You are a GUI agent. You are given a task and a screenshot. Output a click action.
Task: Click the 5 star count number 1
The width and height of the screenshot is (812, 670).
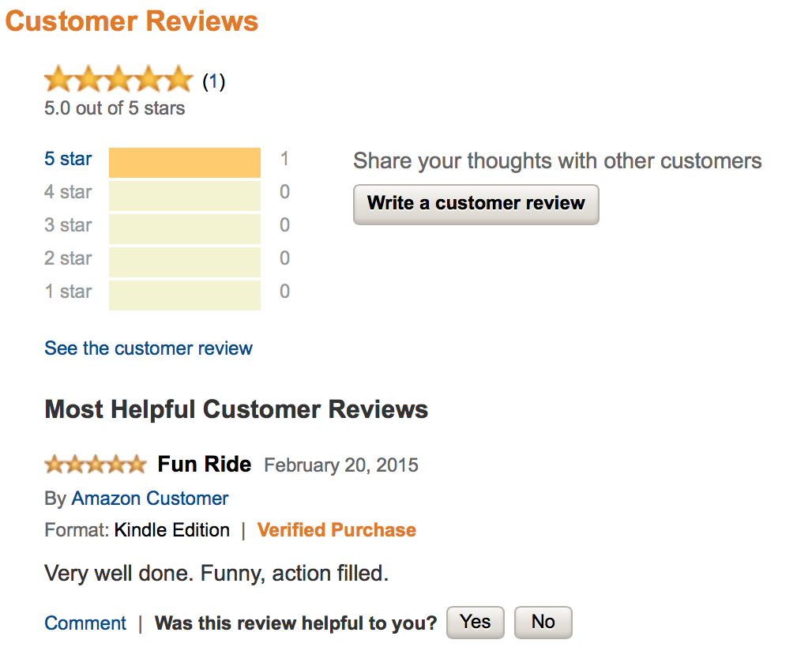284,159
